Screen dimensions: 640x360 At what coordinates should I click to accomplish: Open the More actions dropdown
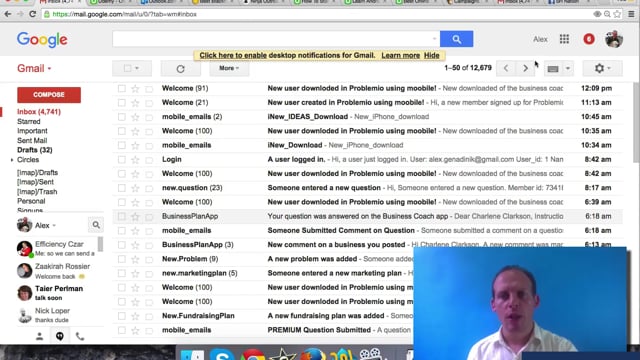click(229, 68)
